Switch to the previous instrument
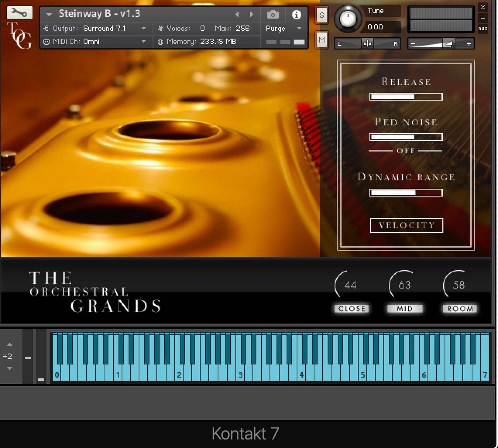 coord(237,14)
